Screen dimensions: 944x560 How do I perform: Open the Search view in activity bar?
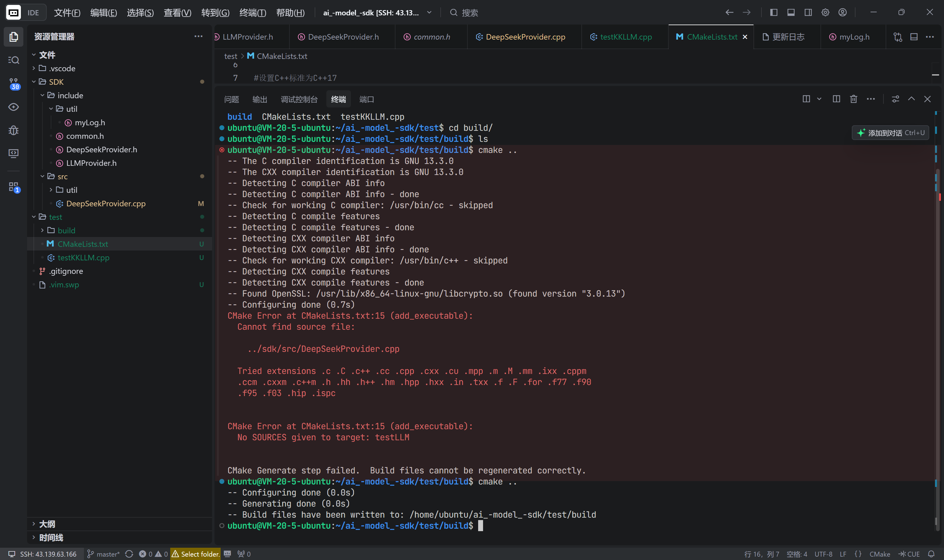(14, 60)
